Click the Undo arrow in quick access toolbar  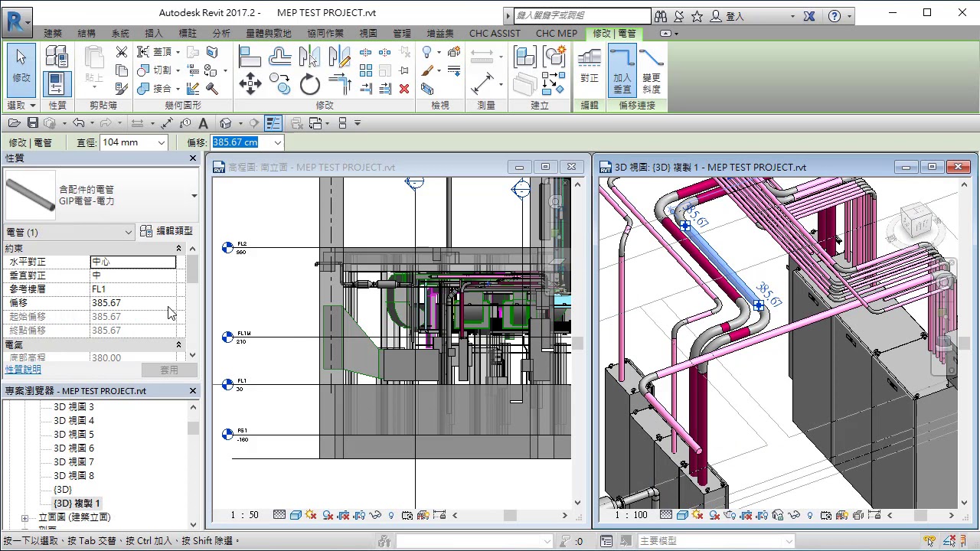click(78, 123)
